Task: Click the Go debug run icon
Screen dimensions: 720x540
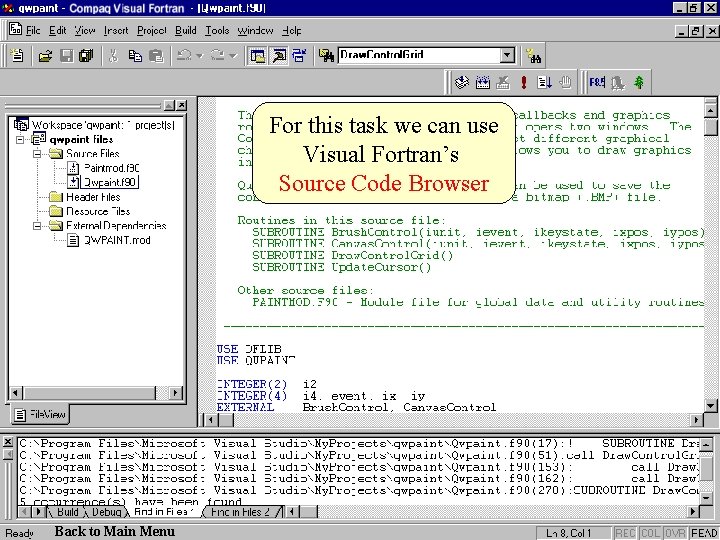Action: [x=544, y=83]
